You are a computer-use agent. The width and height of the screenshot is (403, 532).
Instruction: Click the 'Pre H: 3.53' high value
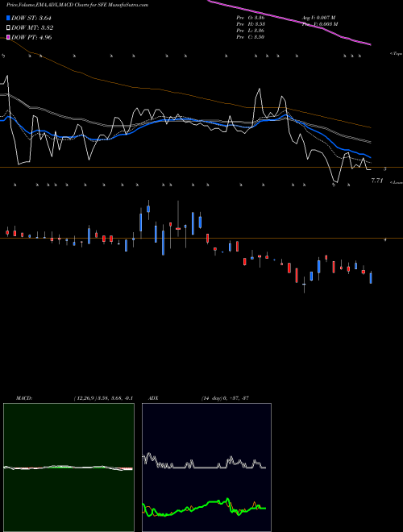(x=251, y=24)
